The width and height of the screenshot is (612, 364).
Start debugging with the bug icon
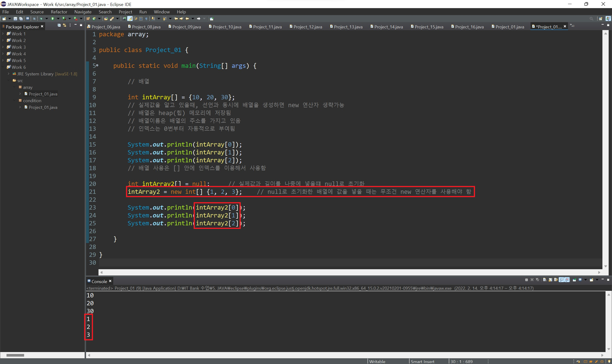tap(41, 19)
